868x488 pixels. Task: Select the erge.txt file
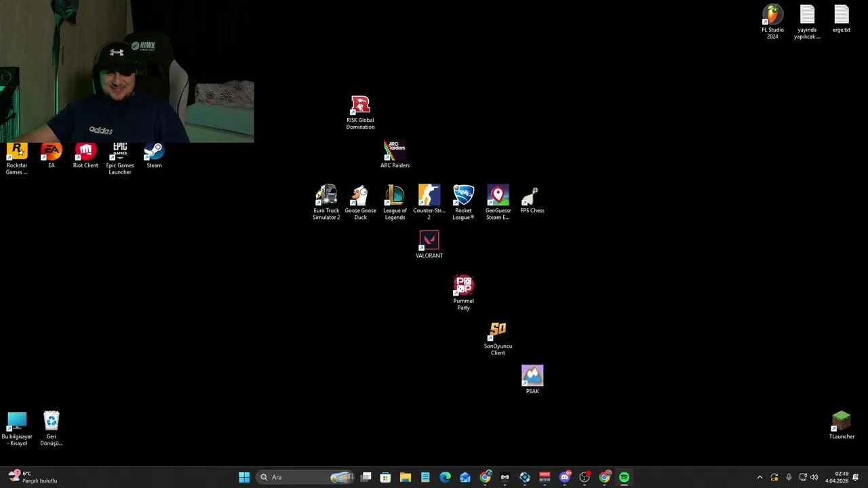[x=842, y=19]
